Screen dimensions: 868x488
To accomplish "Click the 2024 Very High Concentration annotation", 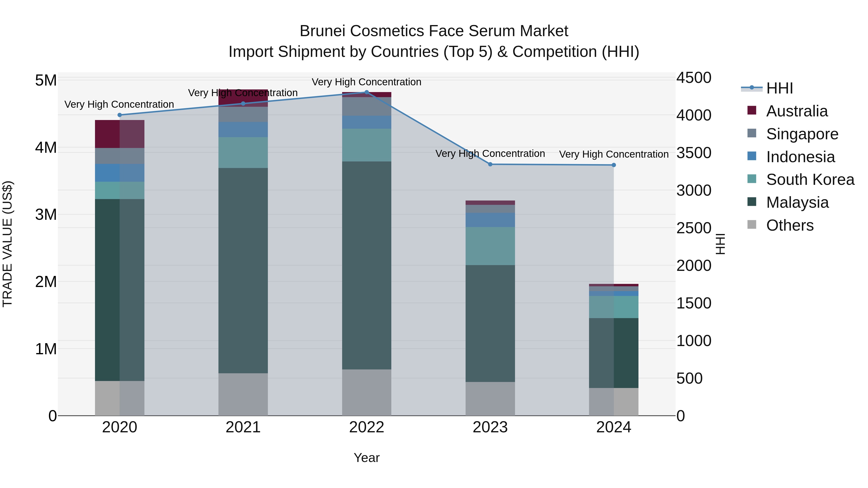I will click(x=614, y=154).
